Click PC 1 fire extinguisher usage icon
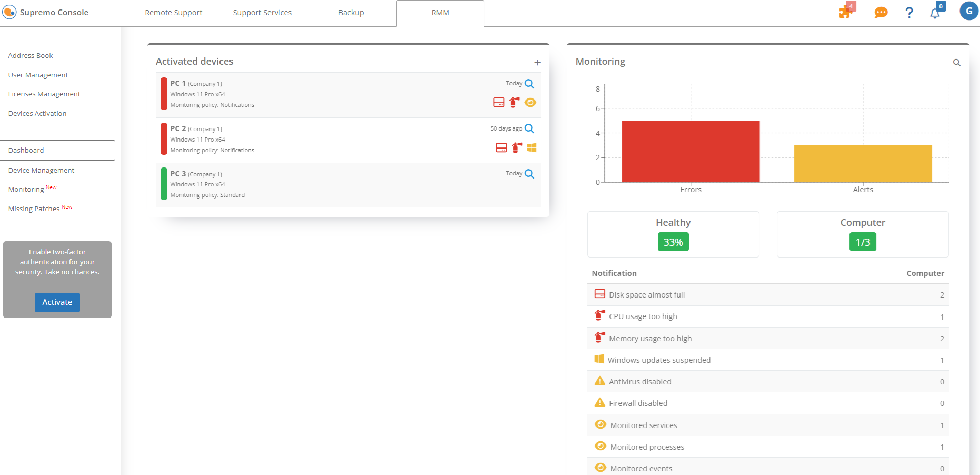Image resolution: width=980 pixels, height=475 pixels. click(x=514, y=102)
